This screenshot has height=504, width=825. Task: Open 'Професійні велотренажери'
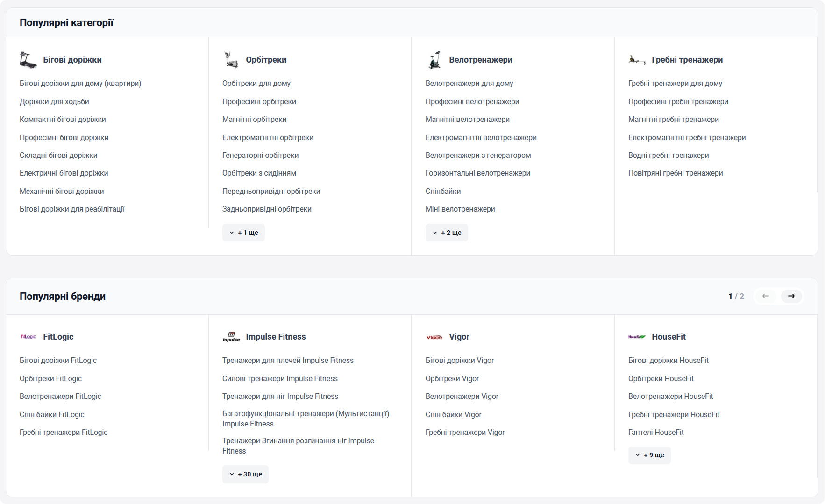click(x=472, y=102)
